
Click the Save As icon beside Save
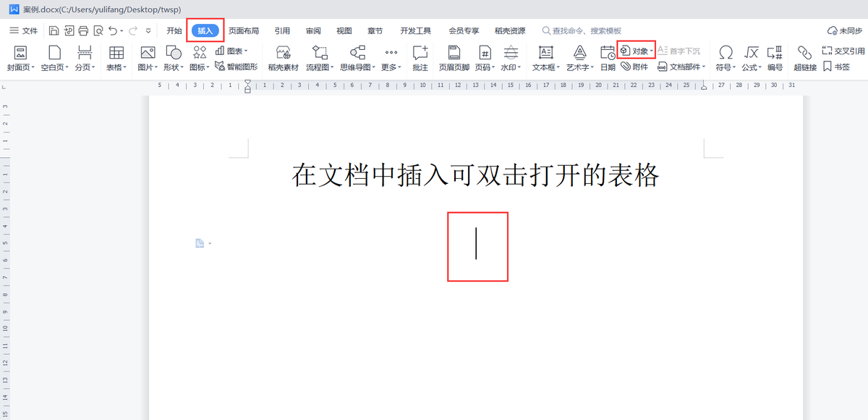click(69, 30)
